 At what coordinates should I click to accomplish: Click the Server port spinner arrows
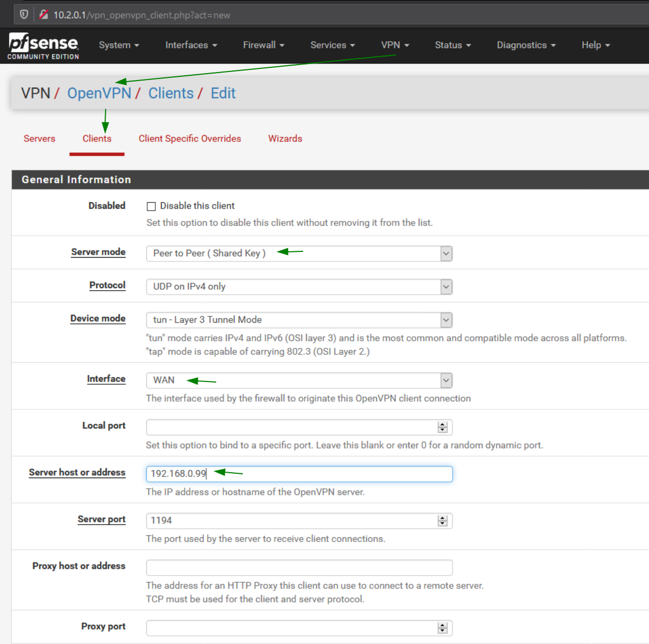[x=442, y=521]
